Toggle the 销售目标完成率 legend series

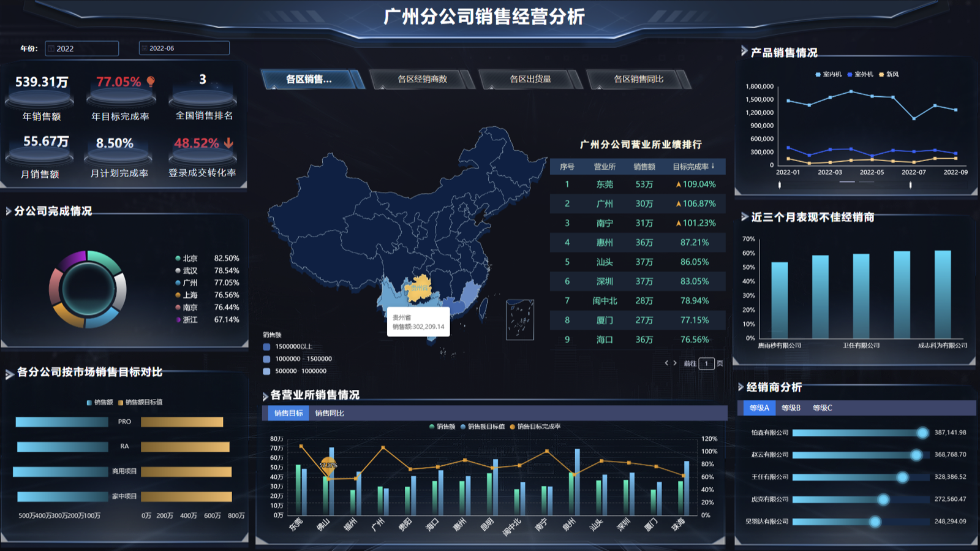[x=535, y=427]
